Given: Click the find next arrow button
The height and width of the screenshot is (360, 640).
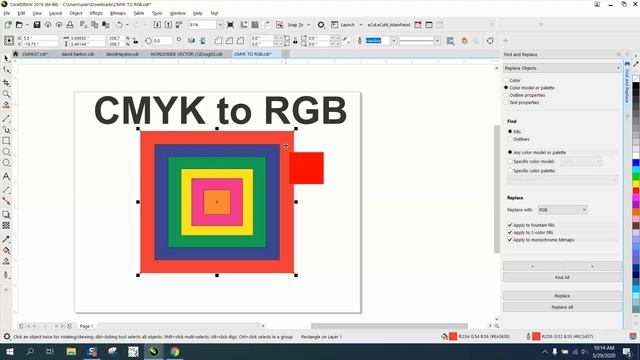Looking at the screenshot, I should pyautogui.click(x=592, y=266).
